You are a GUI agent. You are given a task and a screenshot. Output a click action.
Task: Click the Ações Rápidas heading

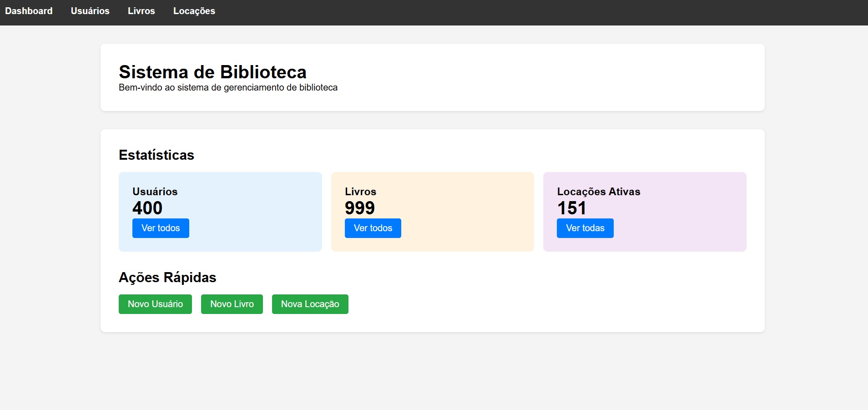pos(167,277)
